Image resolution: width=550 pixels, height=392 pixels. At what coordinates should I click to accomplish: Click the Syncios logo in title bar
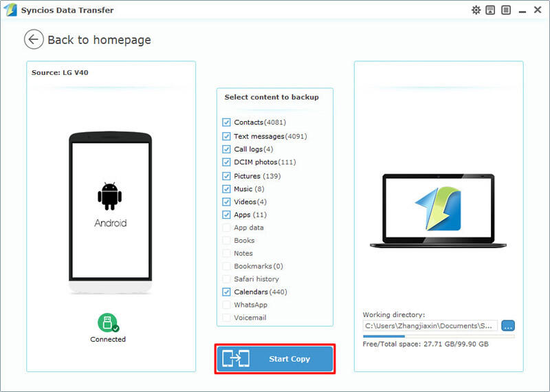point(10,10)
